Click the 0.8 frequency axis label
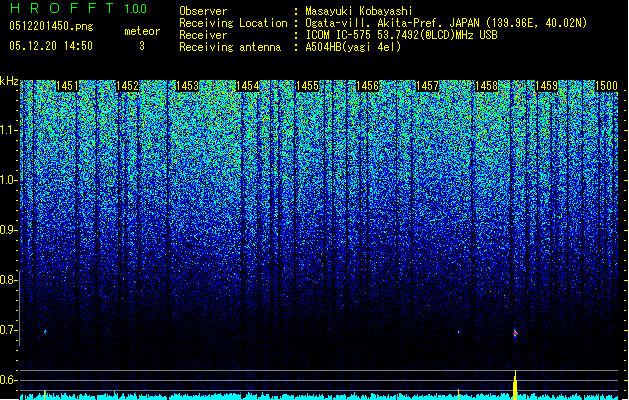The image size is (629, 400). coord(8,280)
